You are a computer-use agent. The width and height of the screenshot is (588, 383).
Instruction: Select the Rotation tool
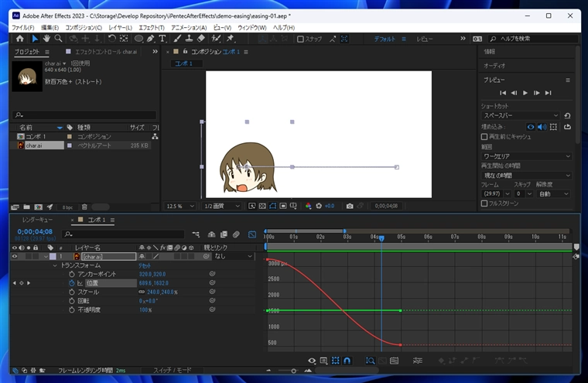click(111, 38)
